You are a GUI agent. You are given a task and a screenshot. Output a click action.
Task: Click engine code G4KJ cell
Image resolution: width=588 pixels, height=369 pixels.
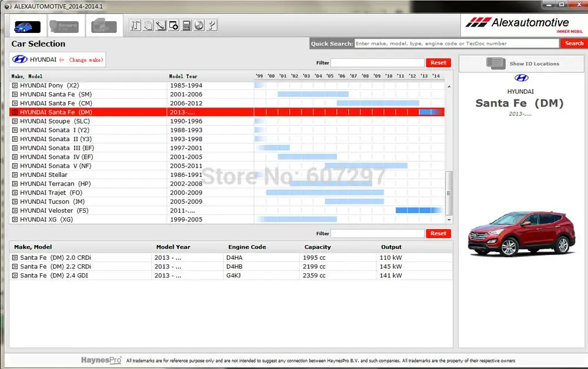[x=233, y=276]
